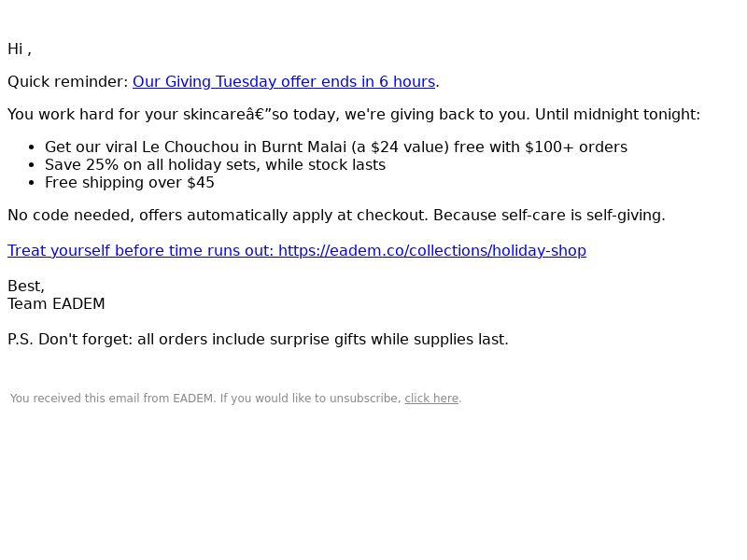This screenshot has width=747, height=560.
Task: Click the 'P.S. Don't forget' line
Action: [x=259, y=340]
